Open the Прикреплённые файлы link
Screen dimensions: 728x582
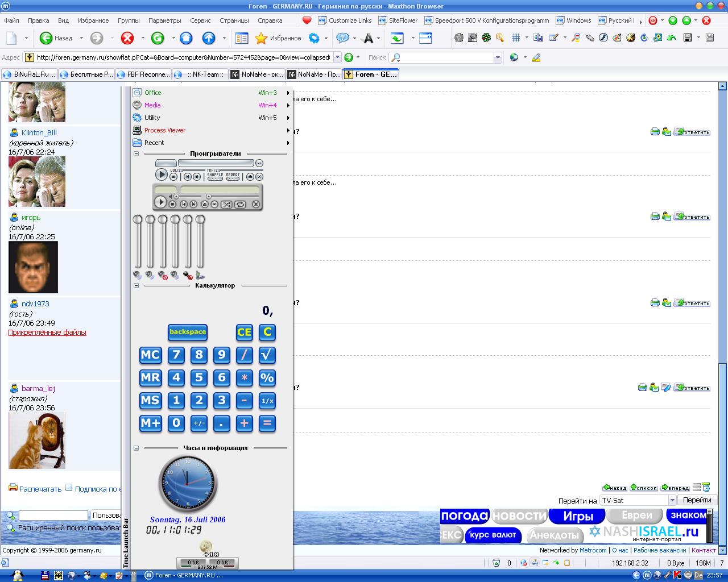(x=47, y=332)
